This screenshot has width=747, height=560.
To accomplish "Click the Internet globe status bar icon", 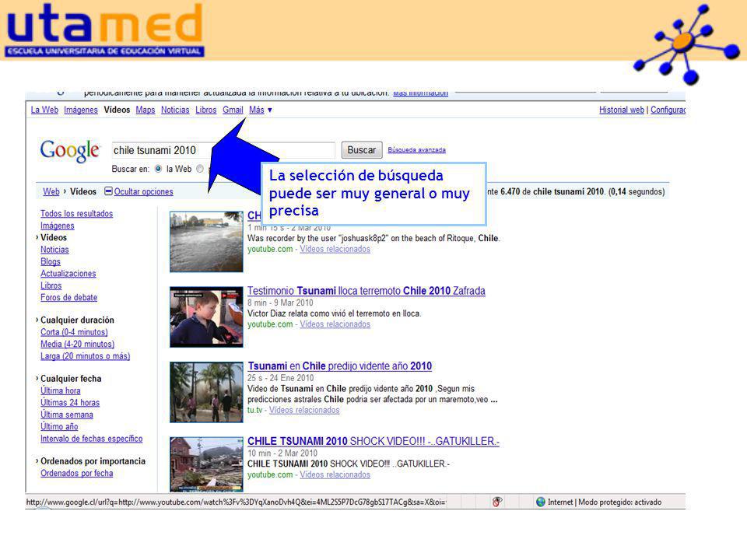I will pos(540,502).
